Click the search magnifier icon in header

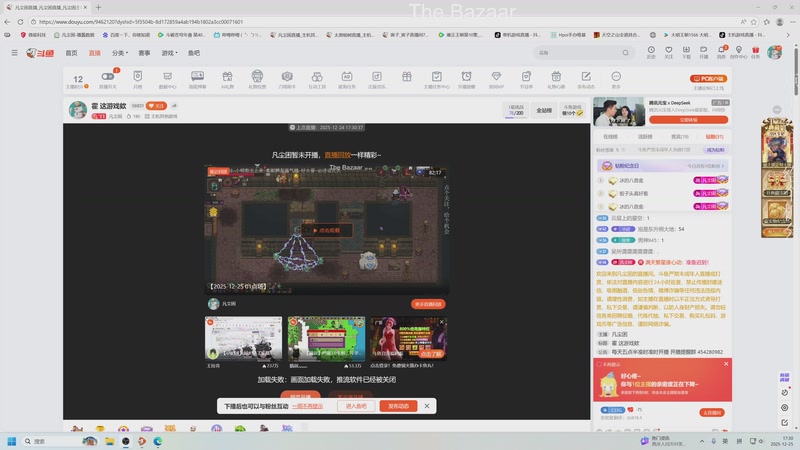(625, 53)
